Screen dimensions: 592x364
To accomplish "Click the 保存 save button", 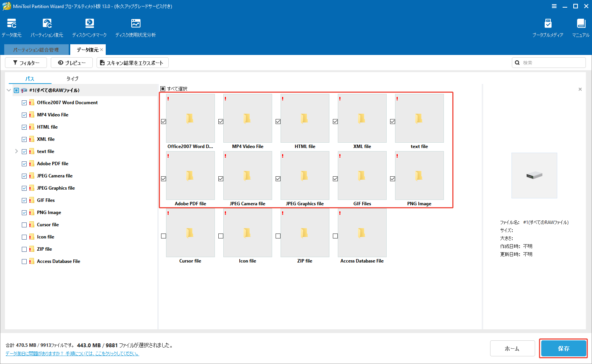I will (x=563, y=348).
